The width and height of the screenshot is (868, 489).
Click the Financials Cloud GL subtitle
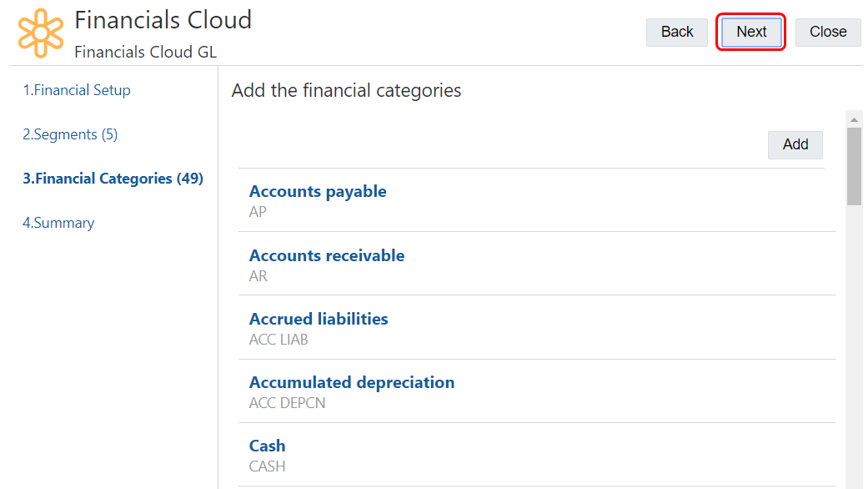145,52
